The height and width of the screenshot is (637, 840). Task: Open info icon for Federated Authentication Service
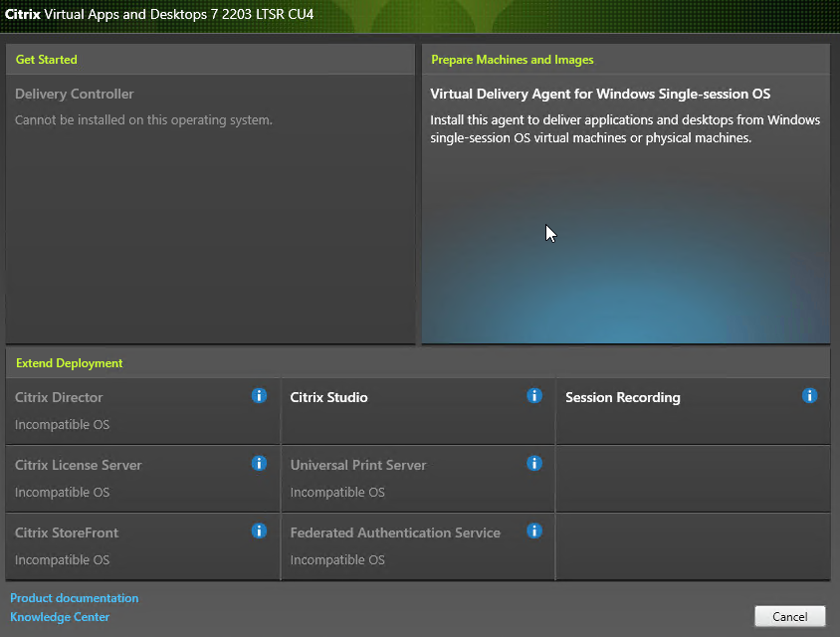pyautogui.click(x=534, y=531)
